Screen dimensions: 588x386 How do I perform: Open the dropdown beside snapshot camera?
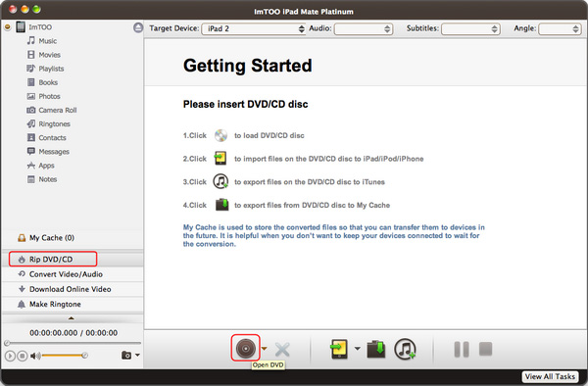click(x=137, y=355)
